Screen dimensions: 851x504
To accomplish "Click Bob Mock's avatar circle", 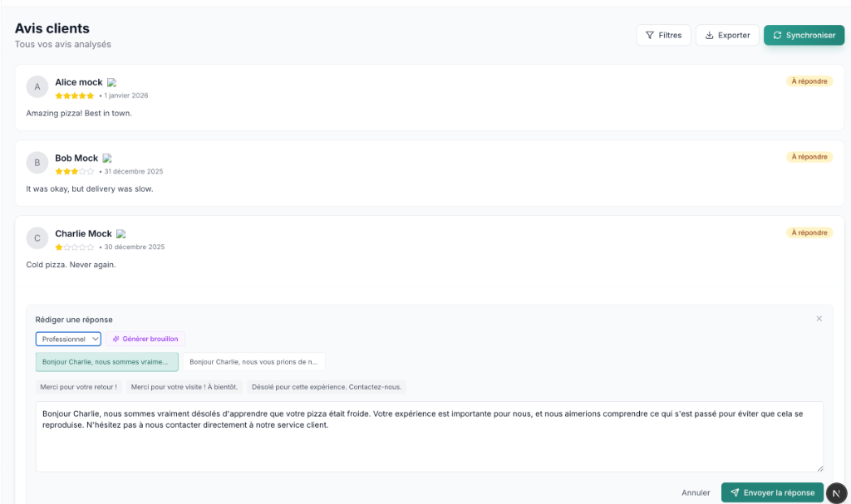I will pyautogui.click(x=37, y=163).
